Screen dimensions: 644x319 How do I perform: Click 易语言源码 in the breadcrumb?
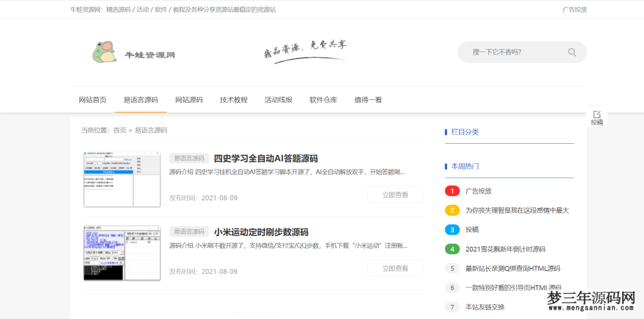click(151, 131)
